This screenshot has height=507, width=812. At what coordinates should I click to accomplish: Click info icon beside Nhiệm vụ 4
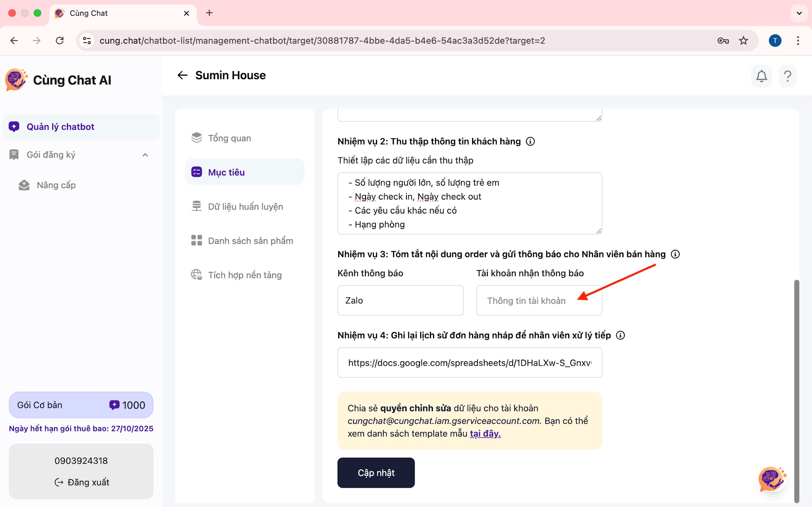coord(620,335)
